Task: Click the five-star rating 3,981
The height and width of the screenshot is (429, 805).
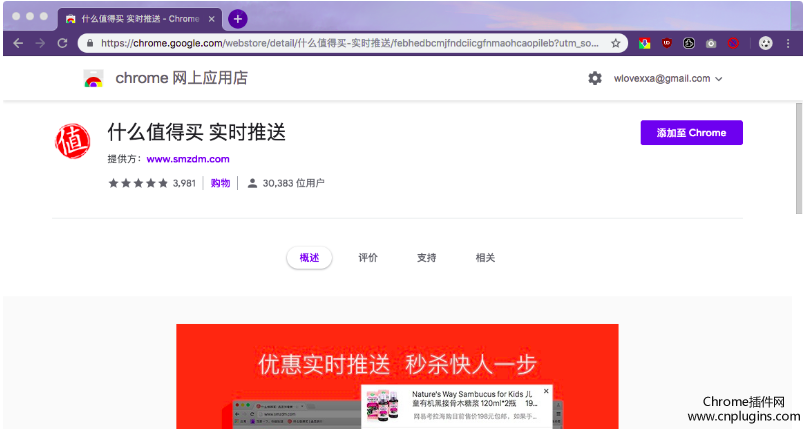Action: tap(152, 183)
